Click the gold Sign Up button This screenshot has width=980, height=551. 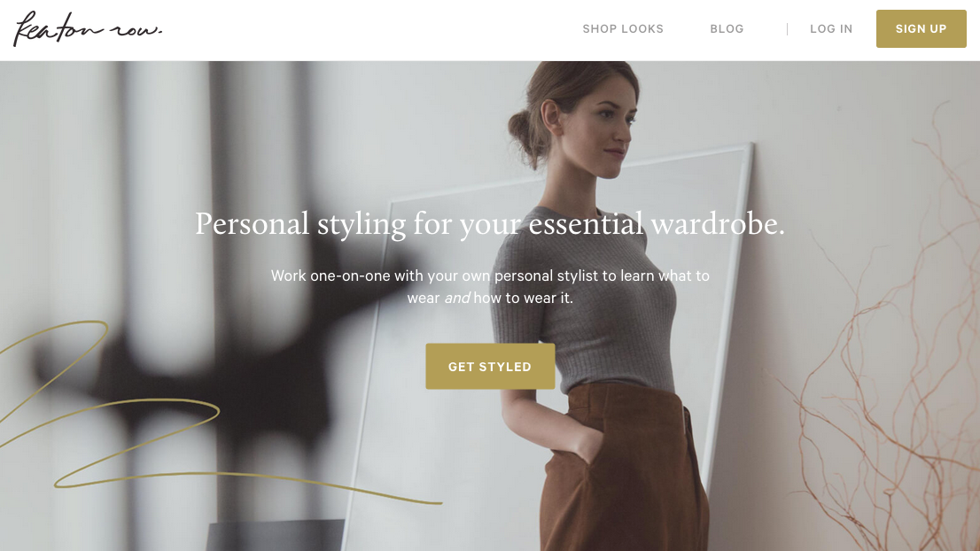coord(921,28)
